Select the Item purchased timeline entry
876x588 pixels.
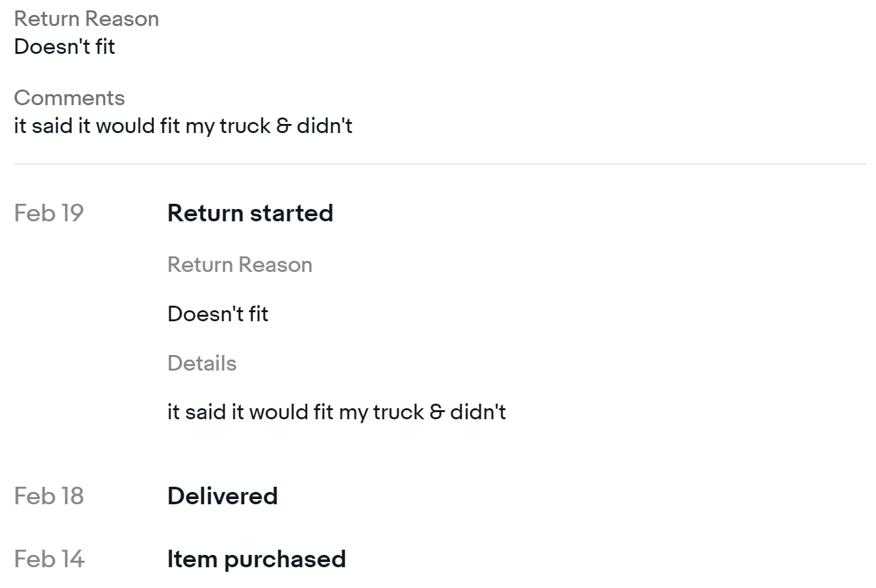pyautogui.click(x=257, y=559)
